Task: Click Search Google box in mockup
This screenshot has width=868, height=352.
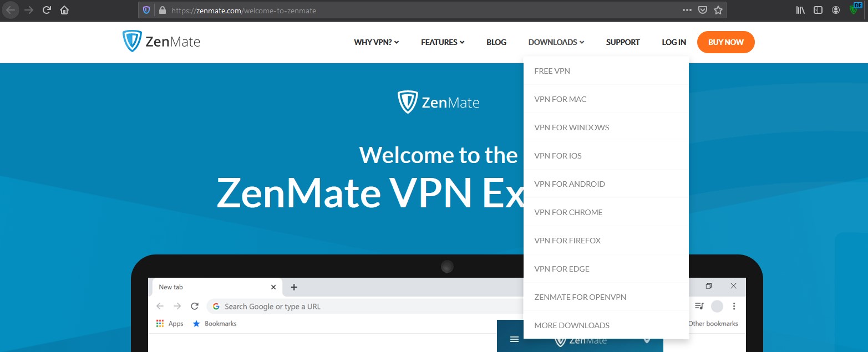Action: (x=366, y=306)
